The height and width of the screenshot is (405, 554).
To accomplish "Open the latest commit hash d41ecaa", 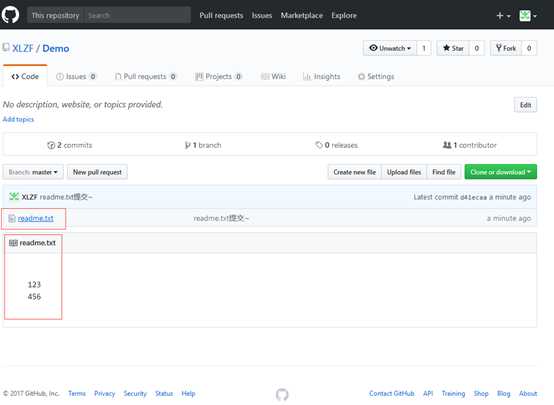I will coord(473,197).
